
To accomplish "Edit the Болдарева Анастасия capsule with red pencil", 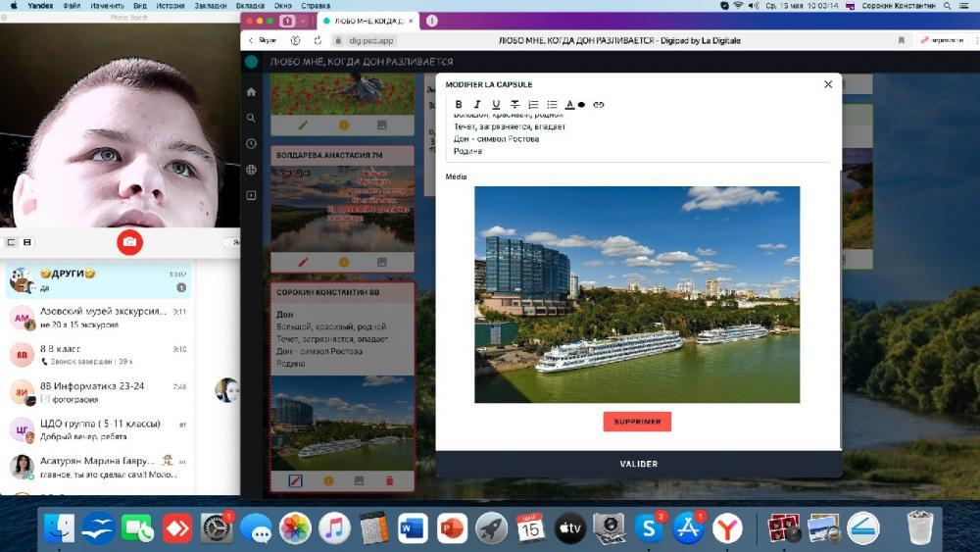I will (x=303, y=263).
